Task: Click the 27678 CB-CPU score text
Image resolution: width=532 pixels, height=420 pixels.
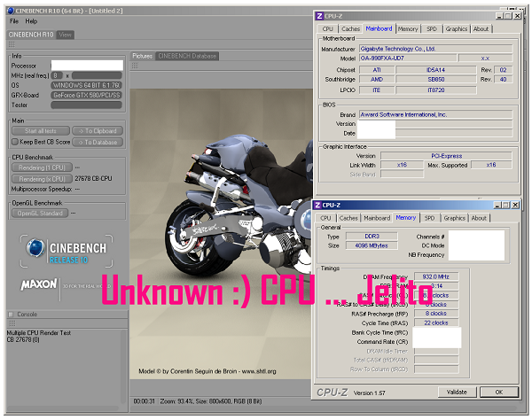Action: coord(93,178)
